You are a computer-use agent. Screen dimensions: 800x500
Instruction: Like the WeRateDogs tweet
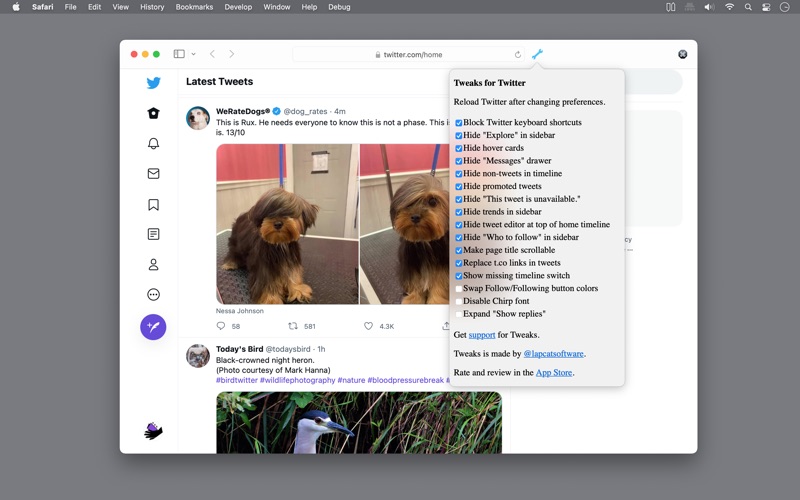coord(368,326)
